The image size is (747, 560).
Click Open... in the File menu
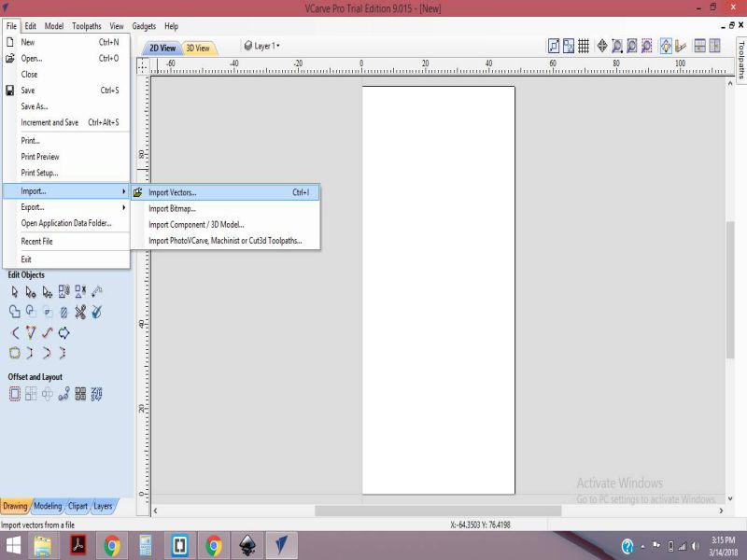tap(66, 58)
